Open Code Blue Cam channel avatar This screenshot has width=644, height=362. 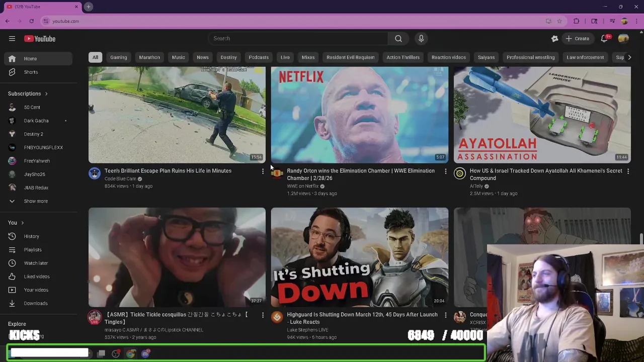95,173
